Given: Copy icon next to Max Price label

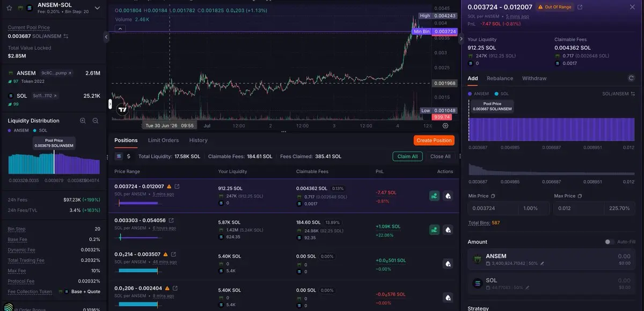Looking at the screenshot, I should (x=580, y=196).
